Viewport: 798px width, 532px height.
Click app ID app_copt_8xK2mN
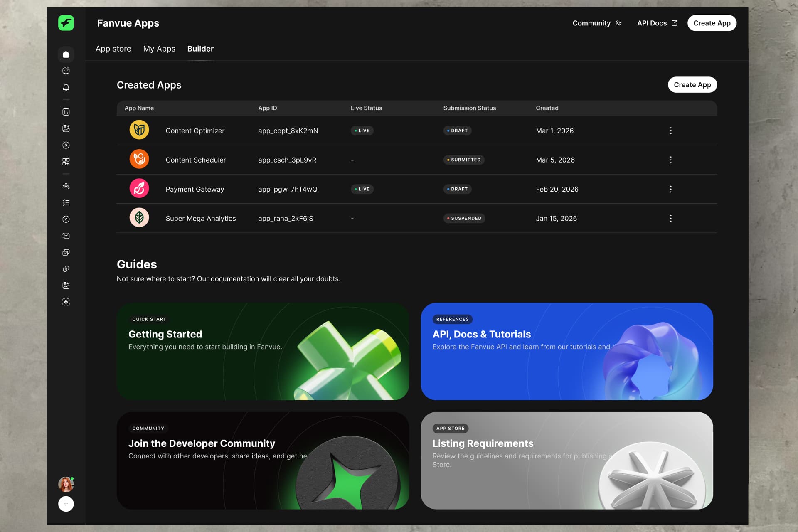pos(288,131)
